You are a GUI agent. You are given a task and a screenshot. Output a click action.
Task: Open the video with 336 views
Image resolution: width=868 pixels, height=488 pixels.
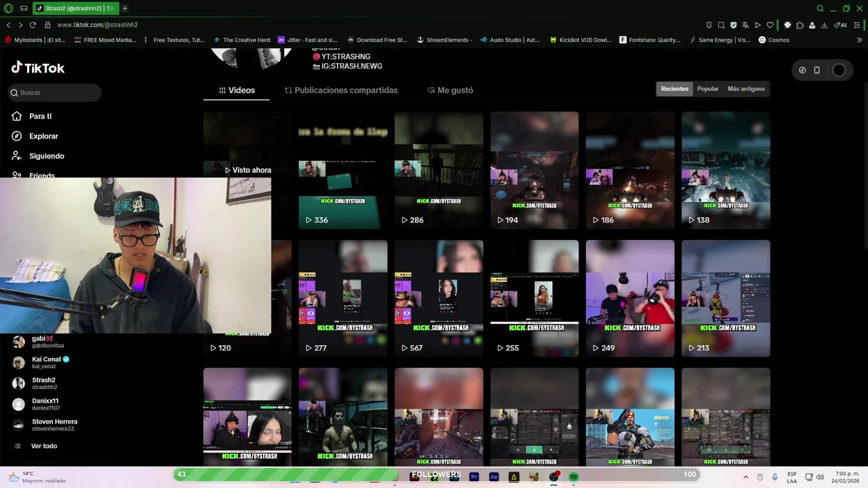343,170
